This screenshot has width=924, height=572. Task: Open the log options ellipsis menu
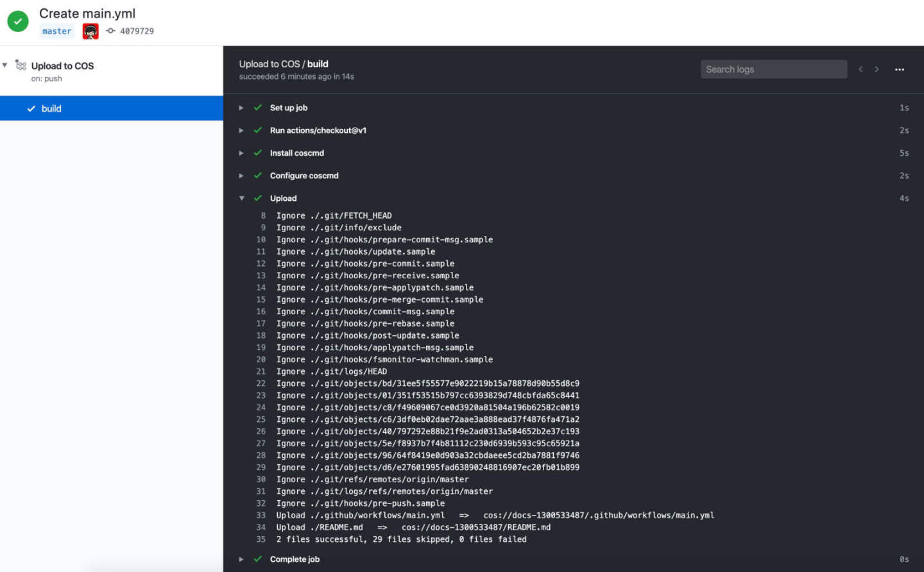pos(900,69)
